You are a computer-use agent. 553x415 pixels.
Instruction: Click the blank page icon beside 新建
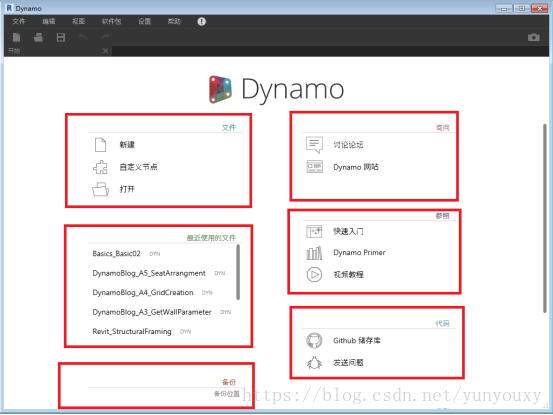101,145
